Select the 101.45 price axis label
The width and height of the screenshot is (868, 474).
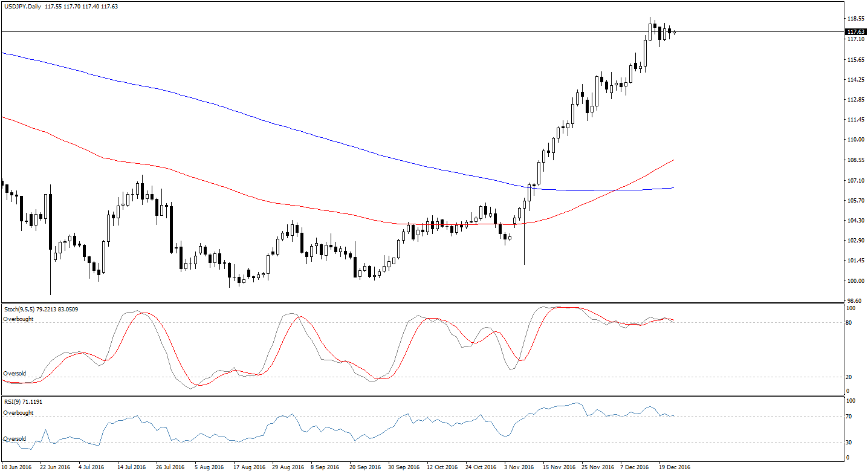pos(855,261)
